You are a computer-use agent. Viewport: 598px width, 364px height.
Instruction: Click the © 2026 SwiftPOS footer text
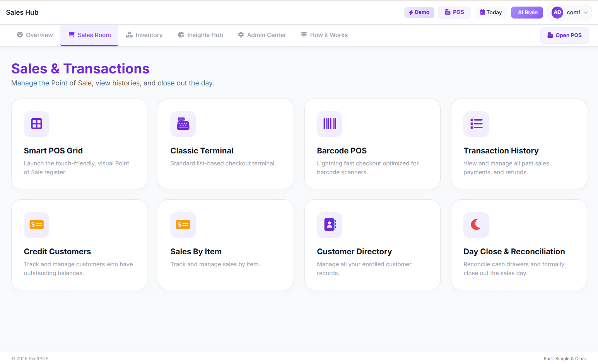point(30,359)
